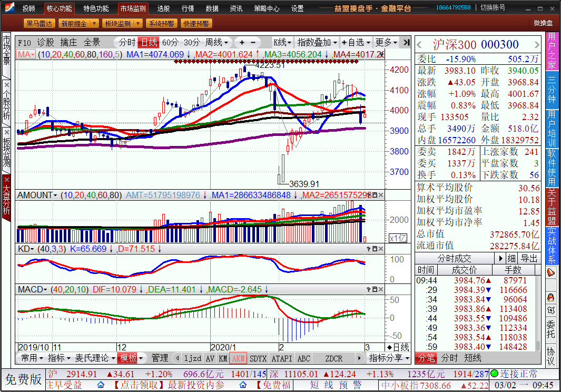Switch chart to 30分 period
561x392 pixels.
(192, 43)
